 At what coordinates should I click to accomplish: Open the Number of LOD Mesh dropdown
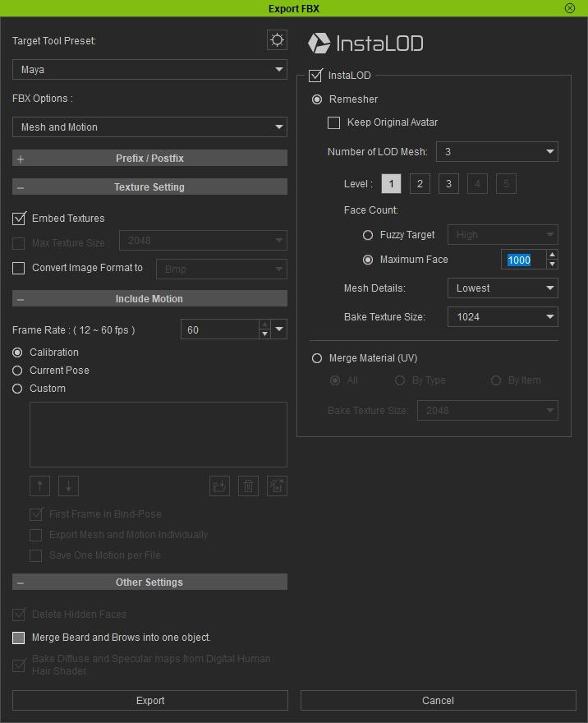496,151
